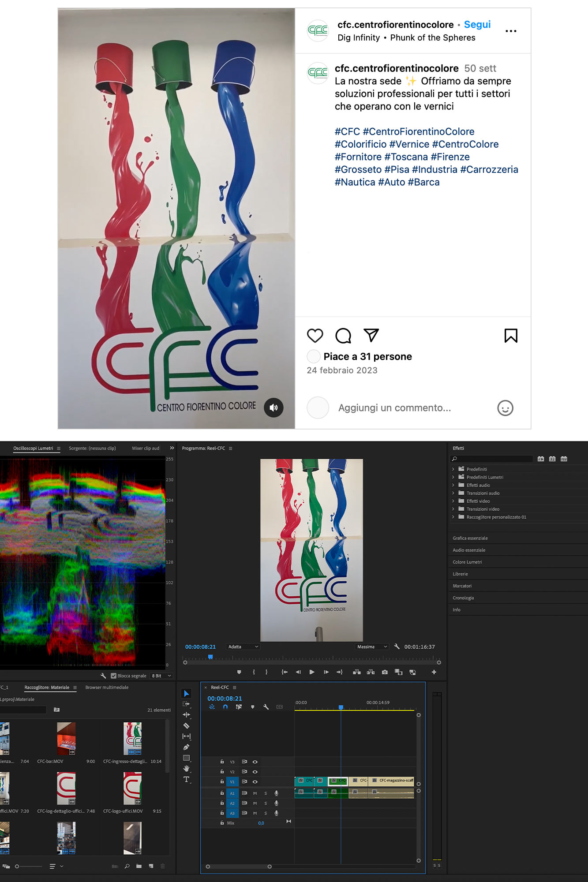Image resolution: width=588 pixels, height=882 pixels.
Task: Expand the Transizioni video folder
Action: [453, 508]
